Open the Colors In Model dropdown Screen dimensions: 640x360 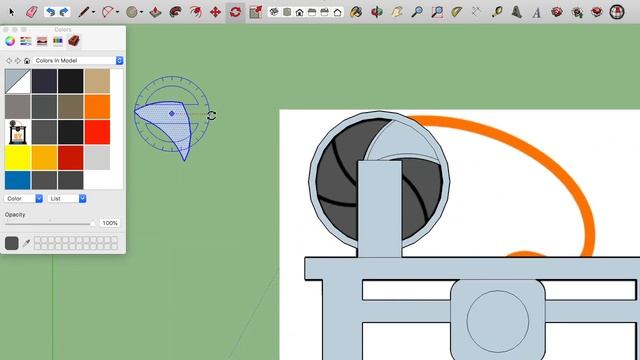(78, 60)
